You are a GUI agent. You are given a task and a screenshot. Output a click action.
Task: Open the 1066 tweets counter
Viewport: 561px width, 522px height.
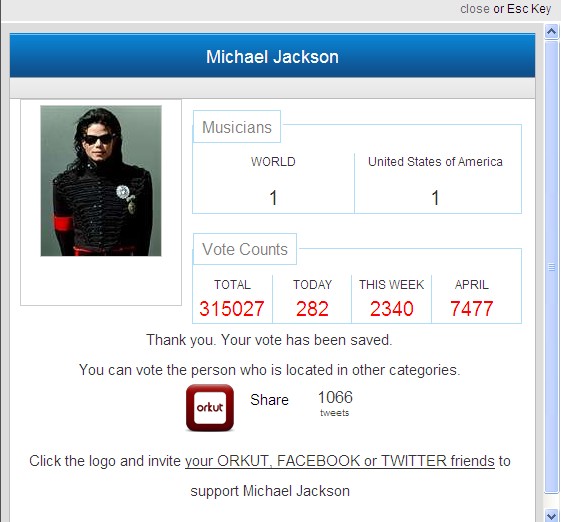pyautogui.click(x=335, y=403)
